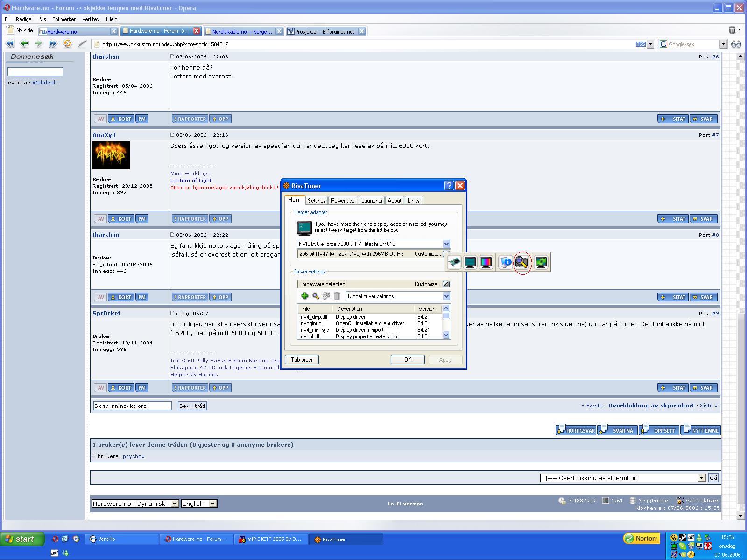Switch to the Settings tab in RivaTuner
The image size is (747, 560).
tap(316, 201)
